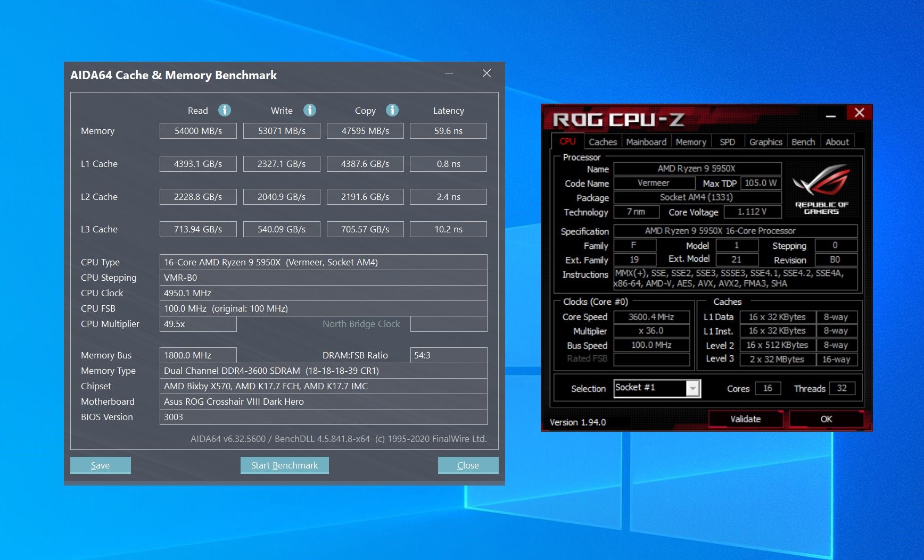This screenshot has width=924, height=560.
Task: Open the Socket #1 selection dropdown
Action: 692,389
